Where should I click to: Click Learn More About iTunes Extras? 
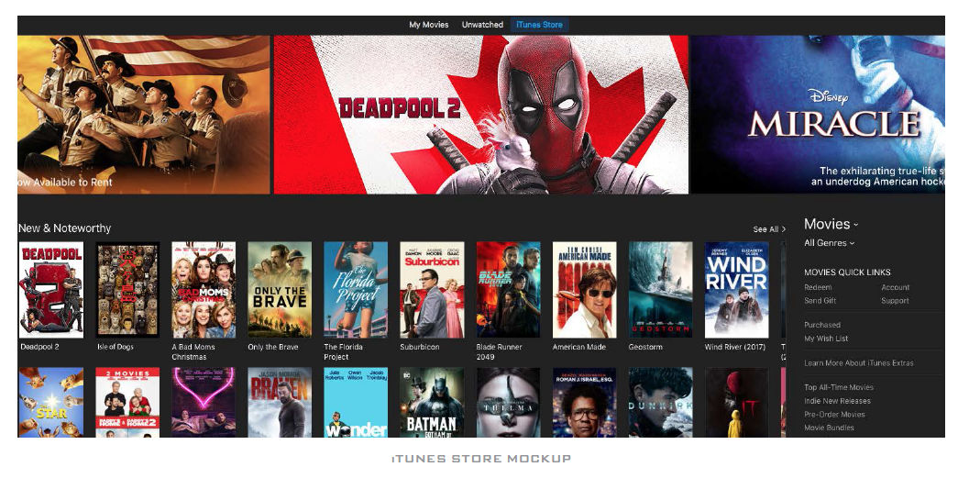[859, 363]
